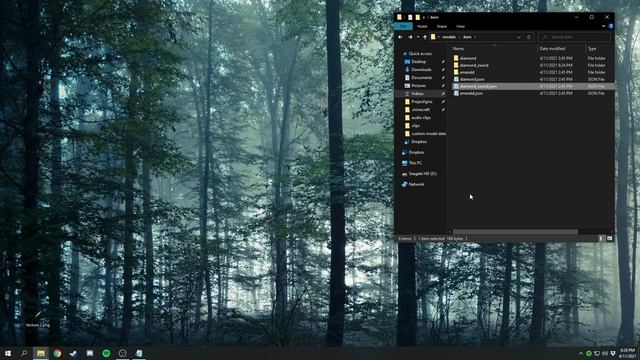Open Spotify from the taskbar
Image resolution: width=640 pixels, height=360 pixels.
coord(106,353)
